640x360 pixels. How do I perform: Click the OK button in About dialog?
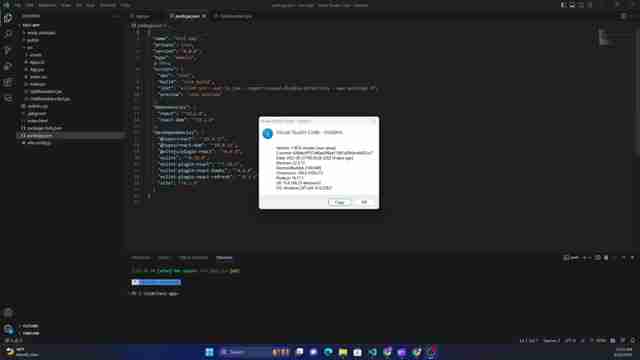(364, 202)
